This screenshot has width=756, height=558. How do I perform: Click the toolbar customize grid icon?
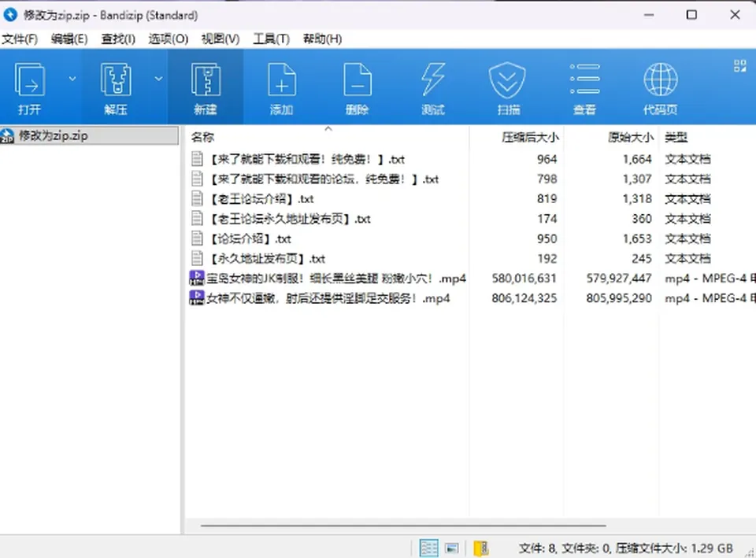click(739, 65)
